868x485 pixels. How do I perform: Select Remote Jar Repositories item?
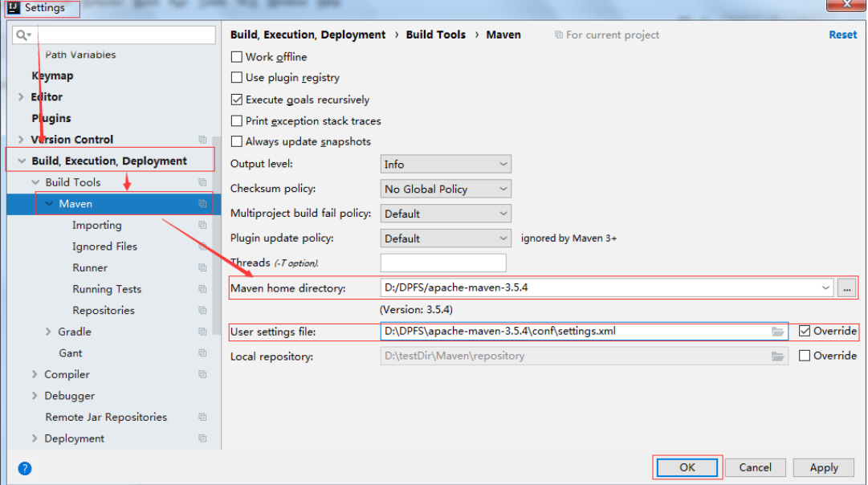106,418
